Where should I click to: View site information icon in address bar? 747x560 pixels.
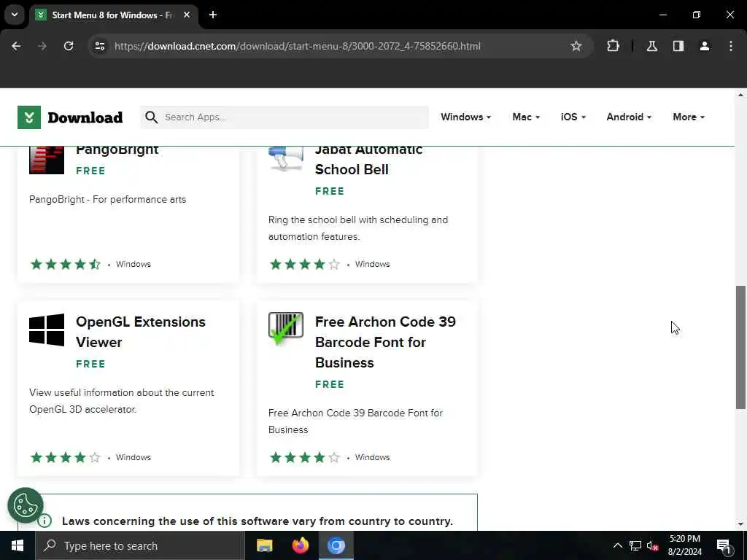99,46
